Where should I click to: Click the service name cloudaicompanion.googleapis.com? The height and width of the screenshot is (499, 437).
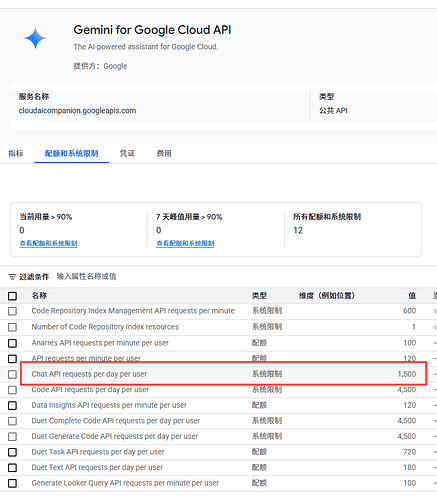point(77,111)
